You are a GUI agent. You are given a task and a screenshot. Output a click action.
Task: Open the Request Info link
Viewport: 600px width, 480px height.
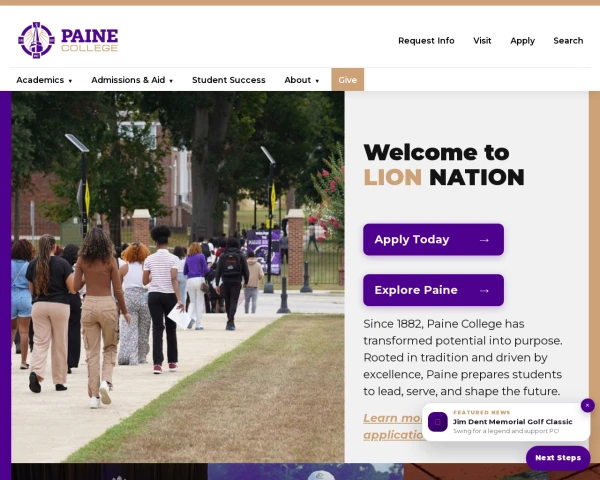pyautogui.click(x=426, y=41)
